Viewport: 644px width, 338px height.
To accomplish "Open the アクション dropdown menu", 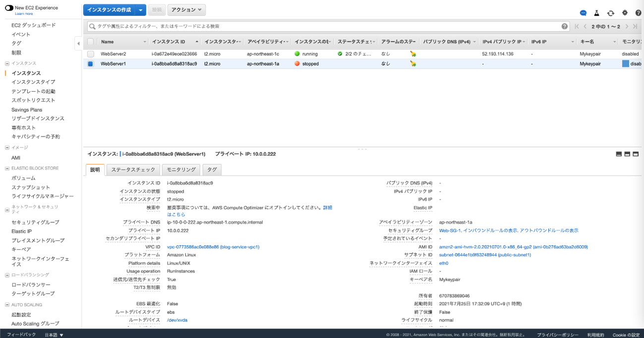I will (x=186, y=10).
